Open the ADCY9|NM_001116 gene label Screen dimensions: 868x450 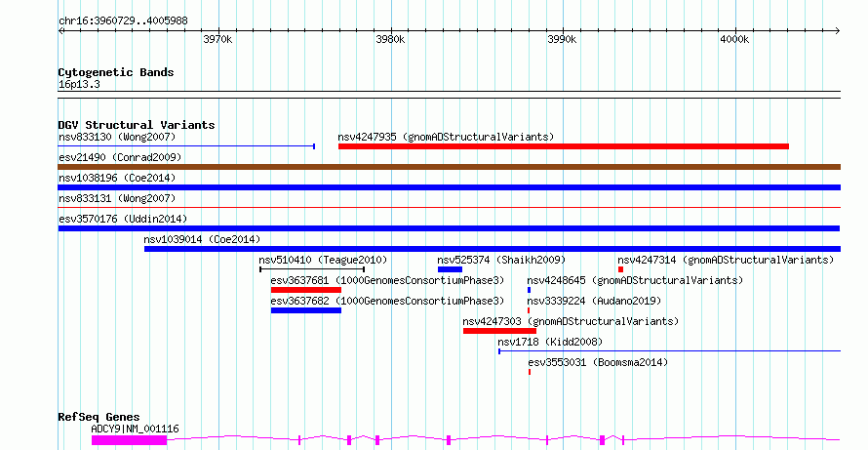pos(135,429)
